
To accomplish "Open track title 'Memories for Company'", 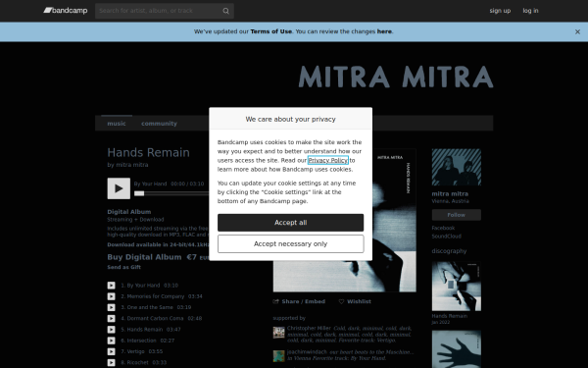I will 156,296.
